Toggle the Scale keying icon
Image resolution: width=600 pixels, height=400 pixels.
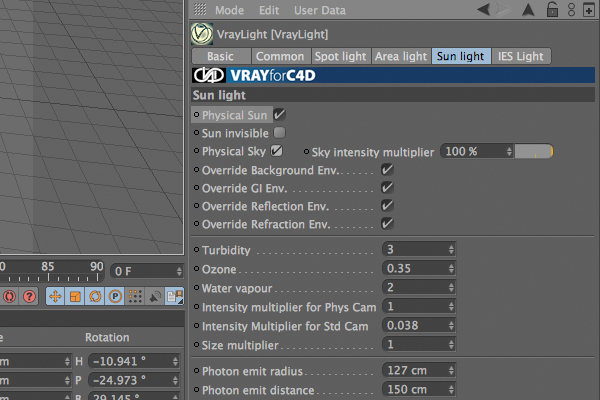[x=75, y=296]
